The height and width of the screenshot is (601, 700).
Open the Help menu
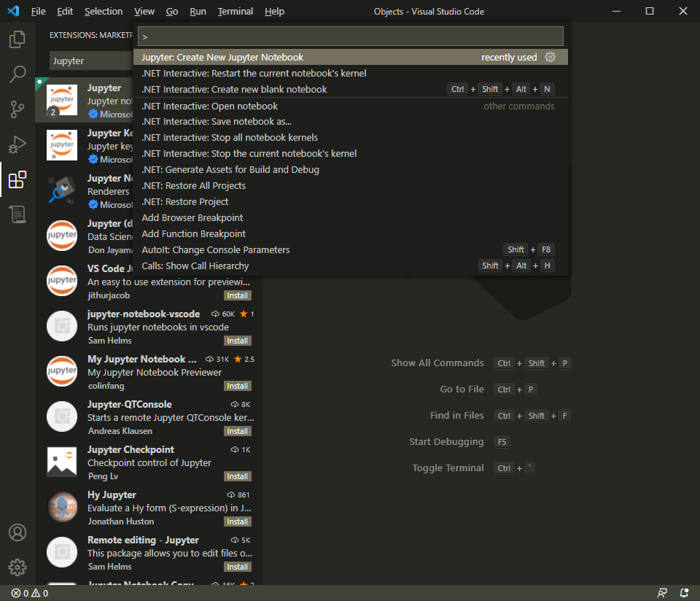pyautogui.click(x=274, y=11)
